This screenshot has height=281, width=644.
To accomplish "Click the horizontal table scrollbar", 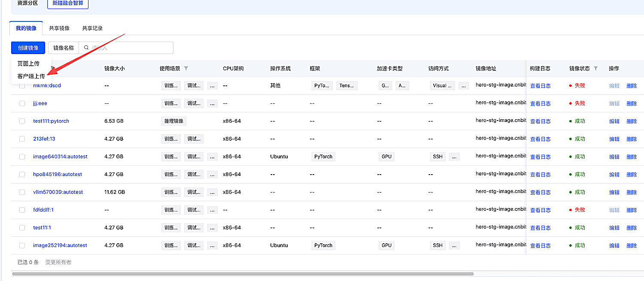I will click(x=243, y=274).
